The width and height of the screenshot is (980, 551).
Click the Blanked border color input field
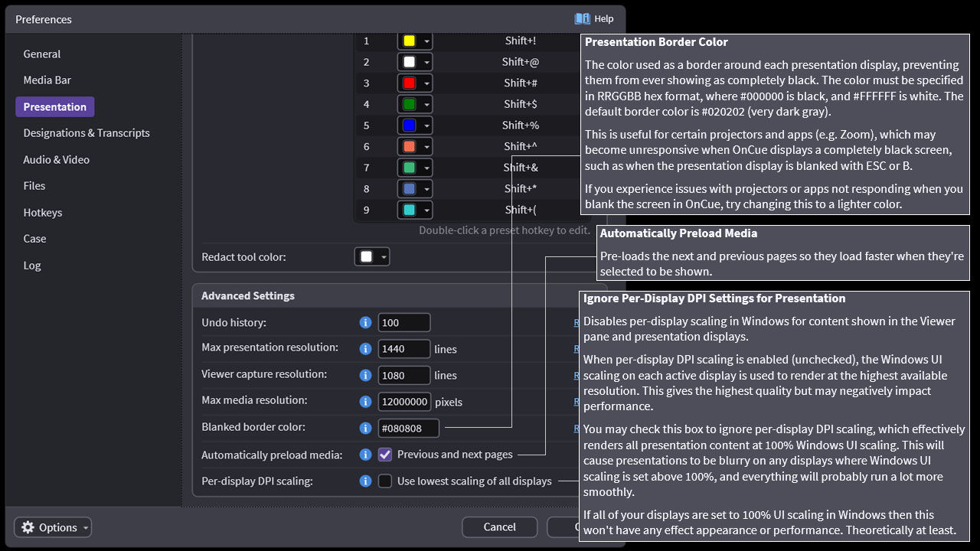tap(409, 428)
